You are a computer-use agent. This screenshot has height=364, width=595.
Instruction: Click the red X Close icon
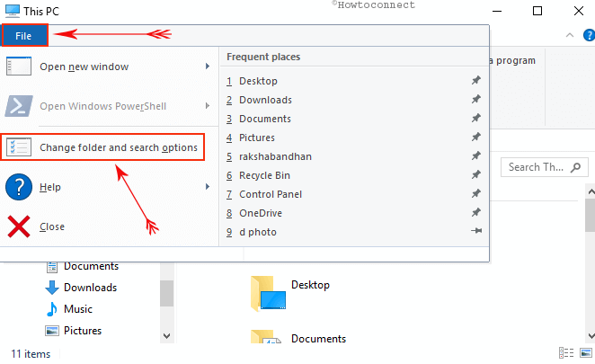click(19, 226)
